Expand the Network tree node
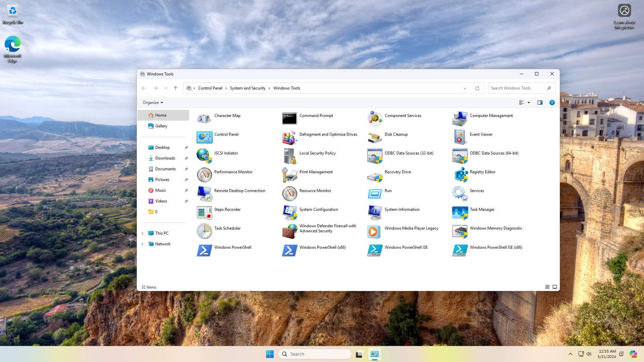Image resolution: width=644 pixels, height=362 pixels. coord(143,244)
